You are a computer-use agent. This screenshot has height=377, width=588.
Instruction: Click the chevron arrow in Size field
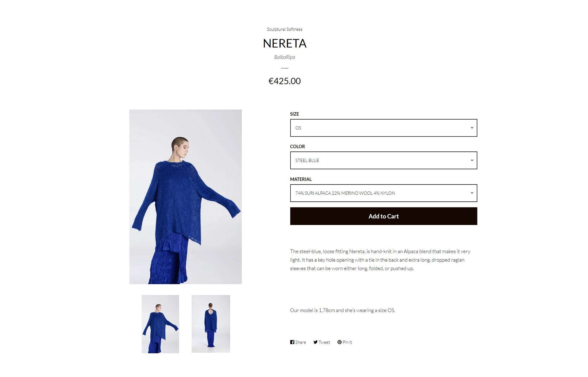pyautogui.click(x=472, y=128)
